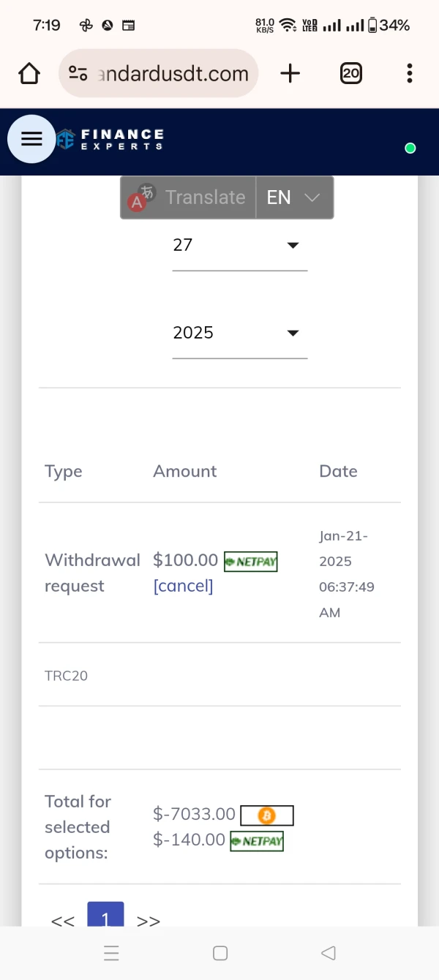Tap the site info icon in address bar

point(78,73)
